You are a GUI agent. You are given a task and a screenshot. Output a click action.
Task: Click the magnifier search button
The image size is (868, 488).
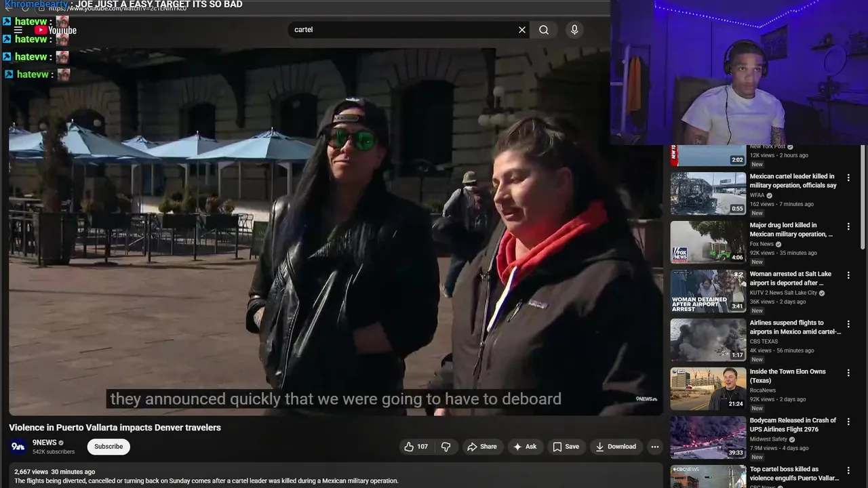tap(544, 30)
